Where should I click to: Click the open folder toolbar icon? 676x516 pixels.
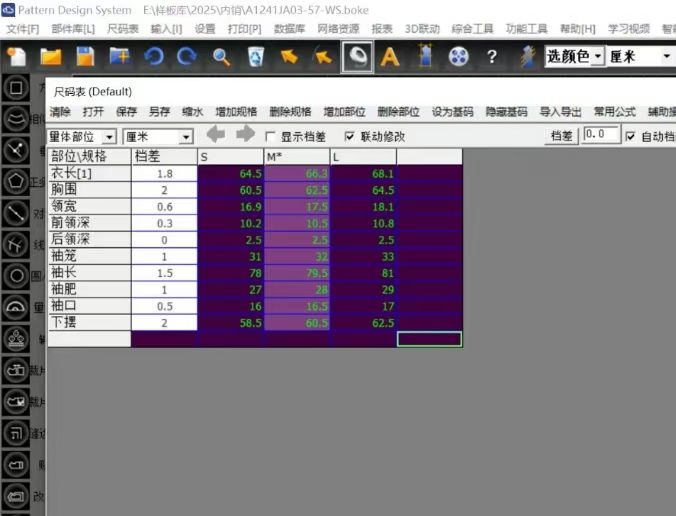pyautogui.click(x=51, y=57)
